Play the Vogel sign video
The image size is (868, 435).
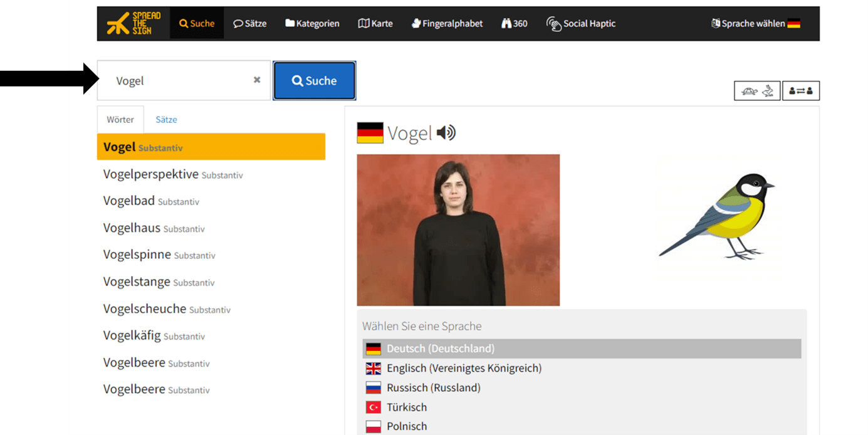pos(458,230)
